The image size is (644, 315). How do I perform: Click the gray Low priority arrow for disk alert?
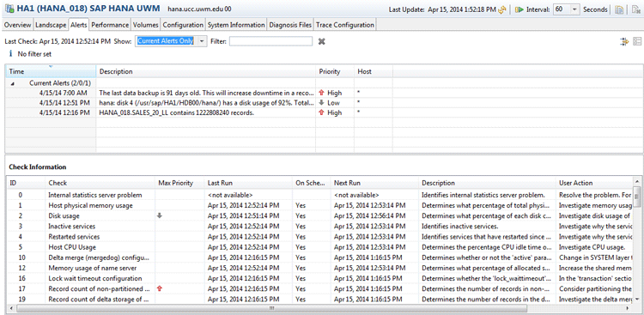pyautogui.click(x=322, y=103)
